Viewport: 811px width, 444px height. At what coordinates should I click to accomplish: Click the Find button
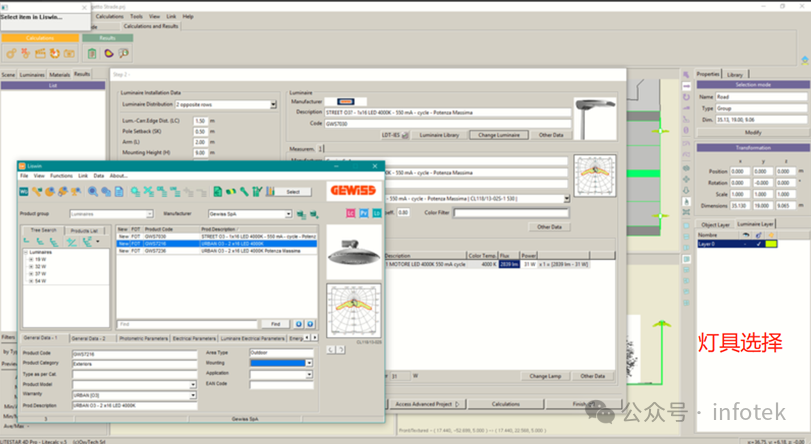pos(276,324)
